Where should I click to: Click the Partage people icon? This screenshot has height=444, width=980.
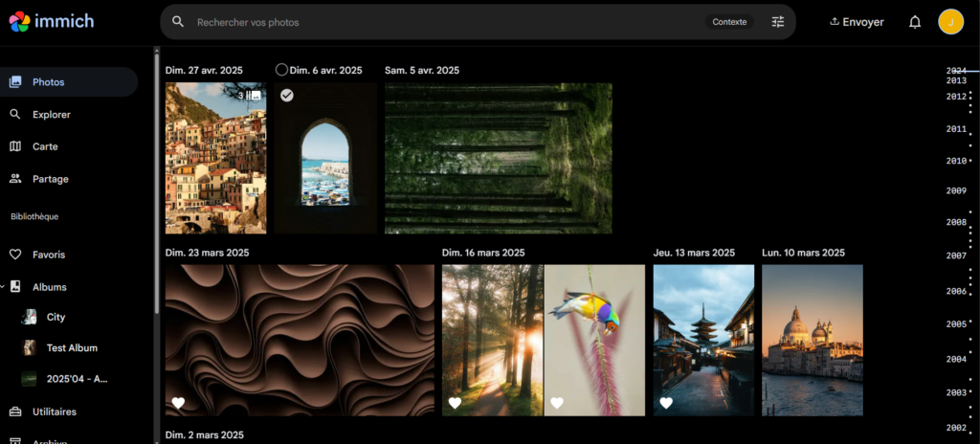pyautogui.click(x=15, y=179)
